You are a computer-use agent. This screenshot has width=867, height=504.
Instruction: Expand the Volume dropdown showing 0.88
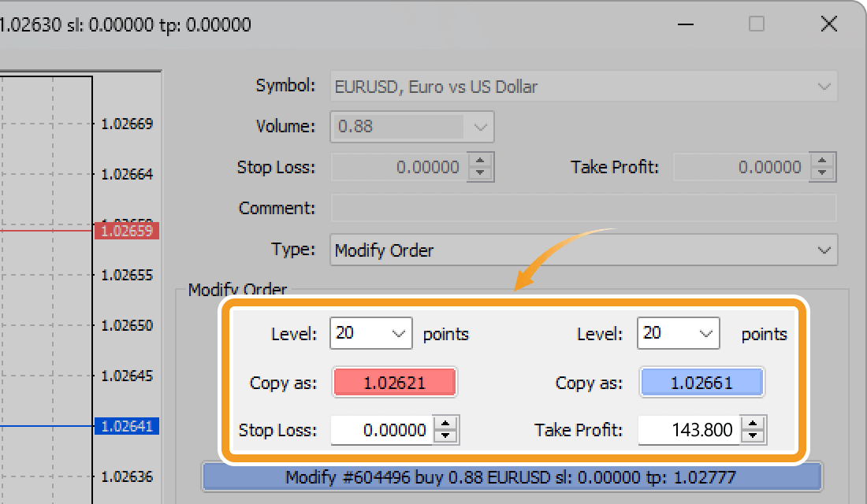click(x=481, y=126)
